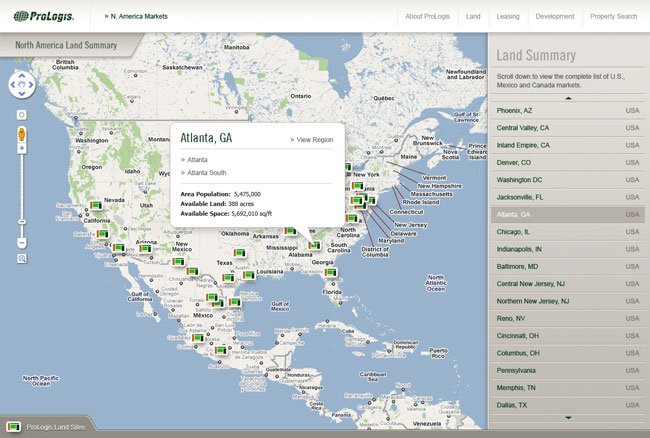The height and width of the screenshot is (438, 650).
Task: Open the ProLogis logo home link
Action: pos(44,16)
